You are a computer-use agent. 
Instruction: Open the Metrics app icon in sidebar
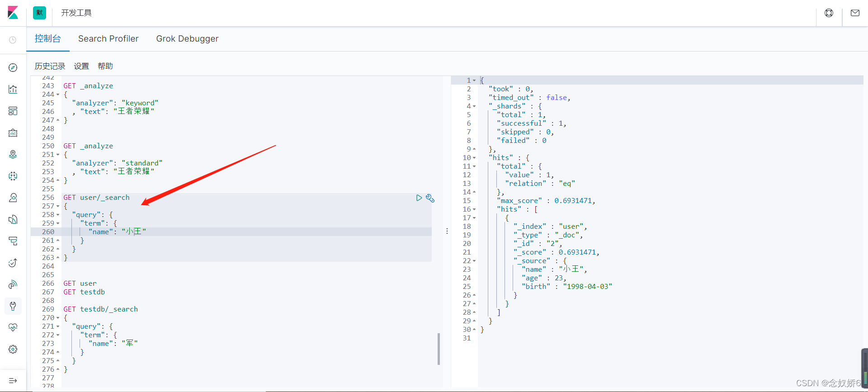pyautogui.click(x=13, y=198)
